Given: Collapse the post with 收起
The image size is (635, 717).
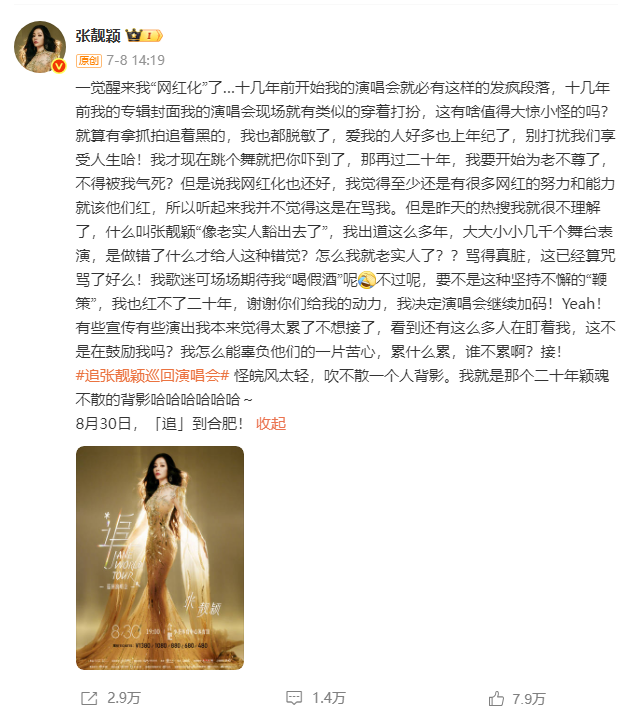Looking at the screenshot, I should point(271,423).
